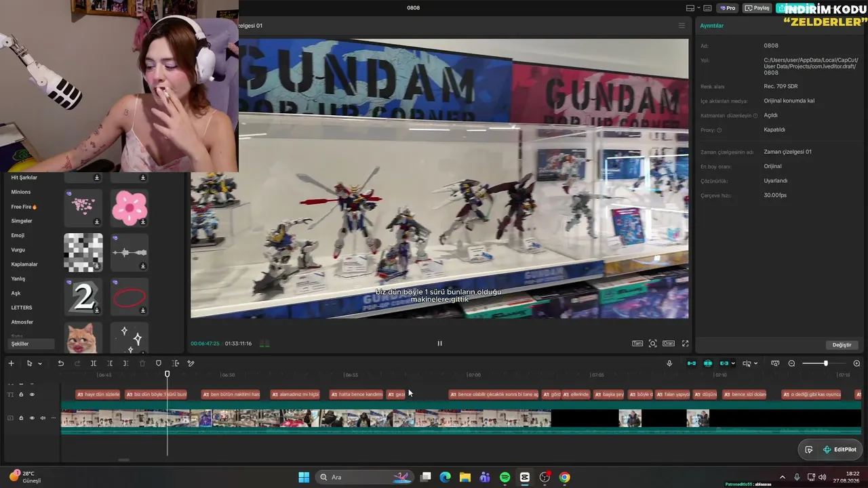The width and height of the screenshot is (868, 488).
Task: Open Spotify from the taskbar
Action: tap(505, 477)
